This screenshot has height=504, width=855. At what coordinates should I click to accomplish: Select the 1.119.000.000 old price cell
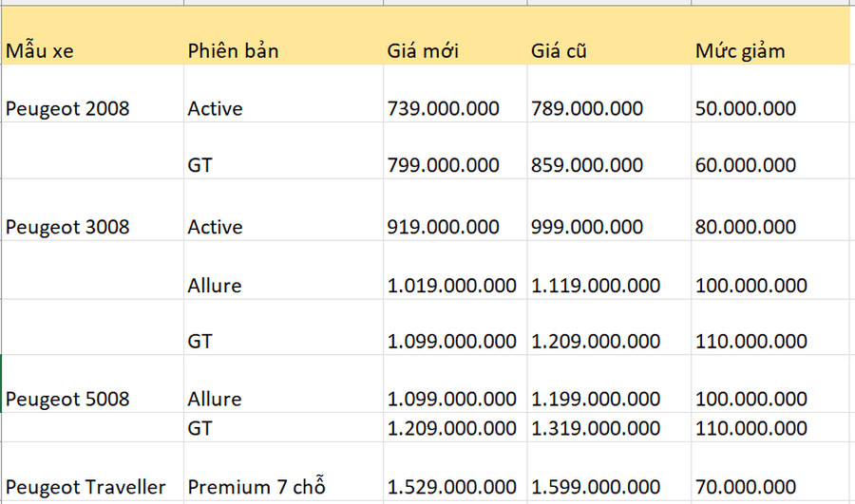click(596, 285)
